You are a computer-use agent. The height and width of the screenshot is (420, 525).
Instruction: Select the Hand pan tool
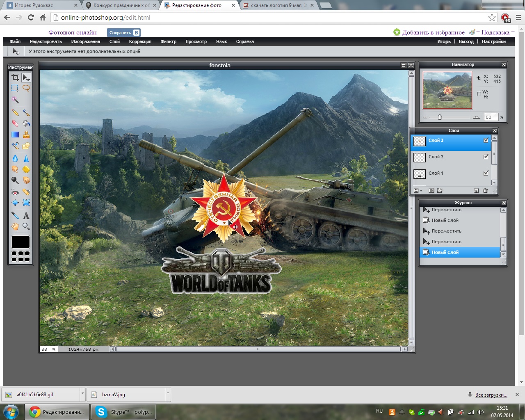(x=15, y=226)
